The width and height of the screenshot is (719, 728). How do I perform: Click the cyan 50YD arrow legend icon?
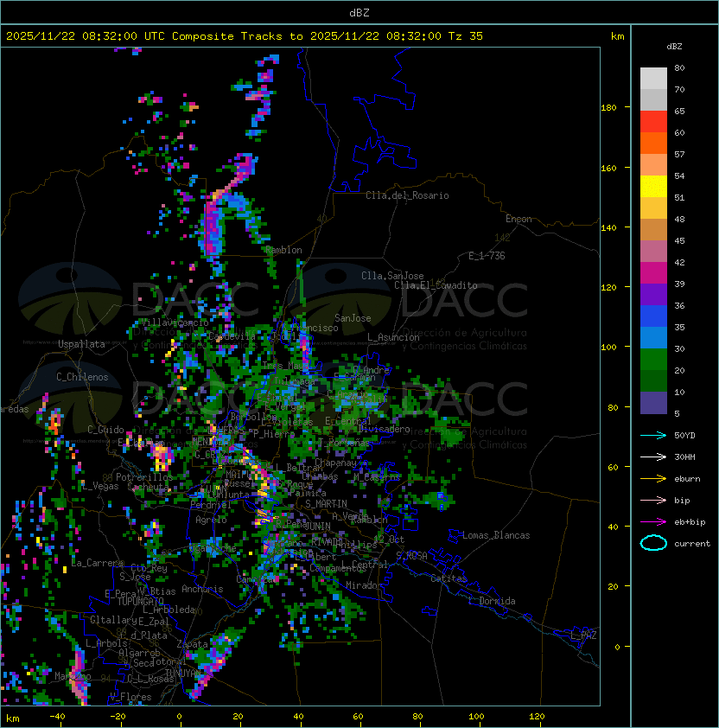pos(653,436)
